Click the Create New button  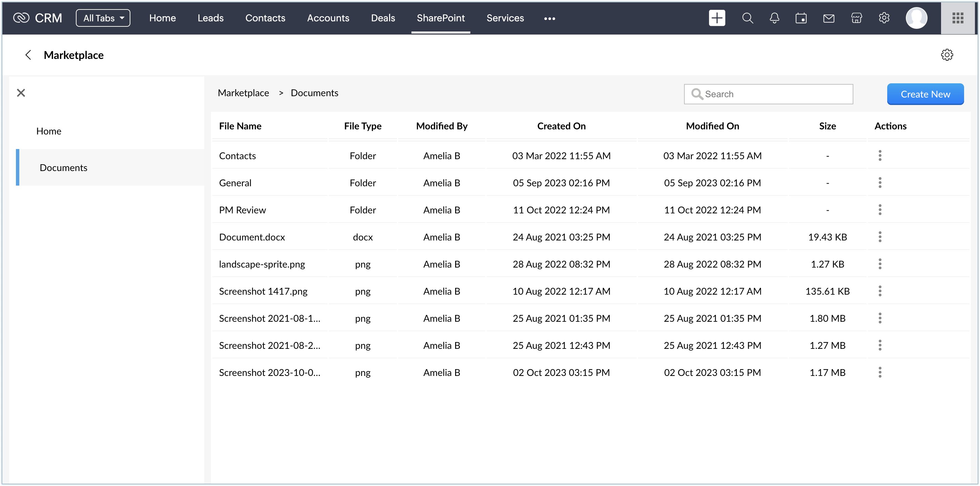click(925, 94)
